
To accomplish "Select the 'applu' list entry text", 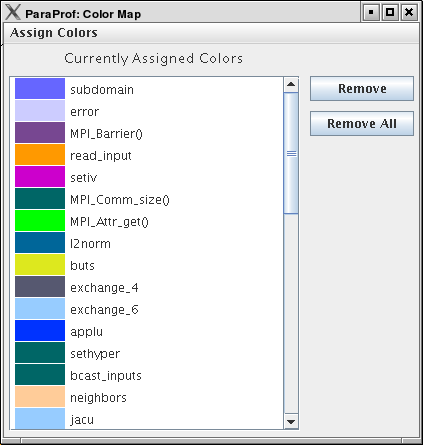I will tap(86, 332).
